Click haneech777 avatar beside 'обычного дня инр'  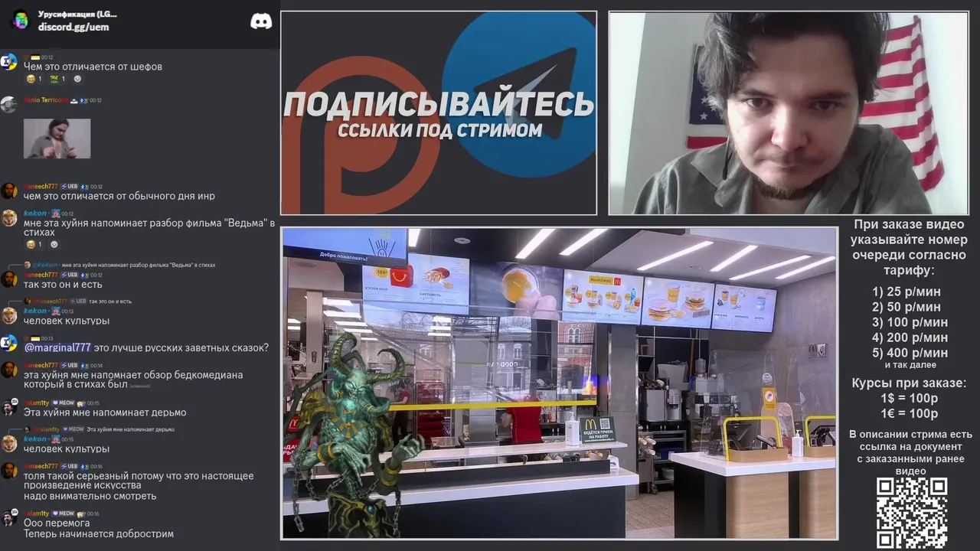[9, 191]
